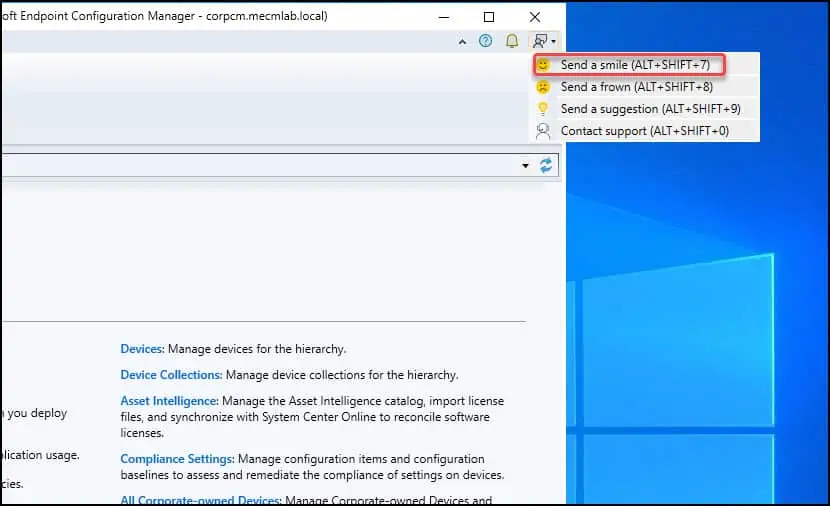This screenshot has height=506, width=830.
Task: Open the Asset Intelligence link
Action: click(x=169, y=401)
